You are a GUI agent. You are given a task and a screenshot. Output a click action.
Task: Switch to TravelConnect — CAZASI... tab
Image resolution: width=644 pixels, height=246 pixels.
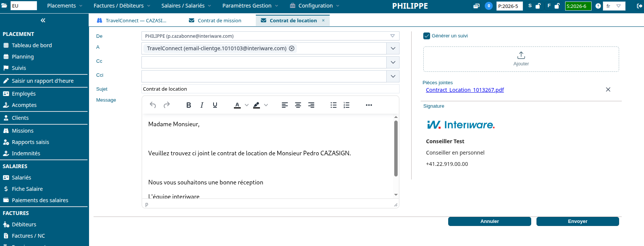coord(132,20)
